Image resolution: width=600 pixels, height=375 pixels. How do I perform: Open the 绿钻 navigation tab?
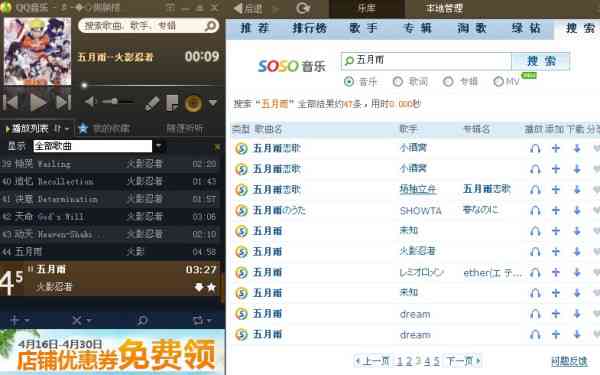click(527, 28)
